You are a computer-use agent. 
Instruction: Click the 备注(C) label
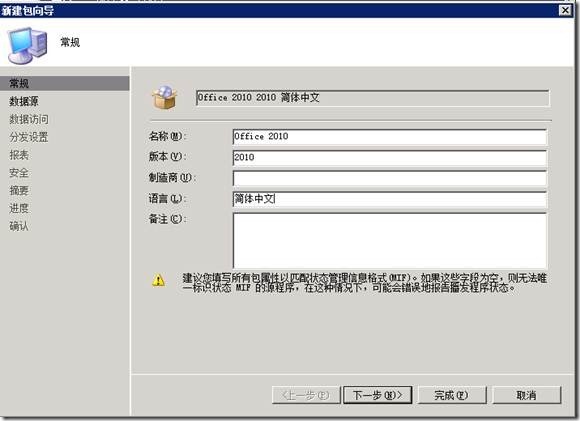click(167, 219)
